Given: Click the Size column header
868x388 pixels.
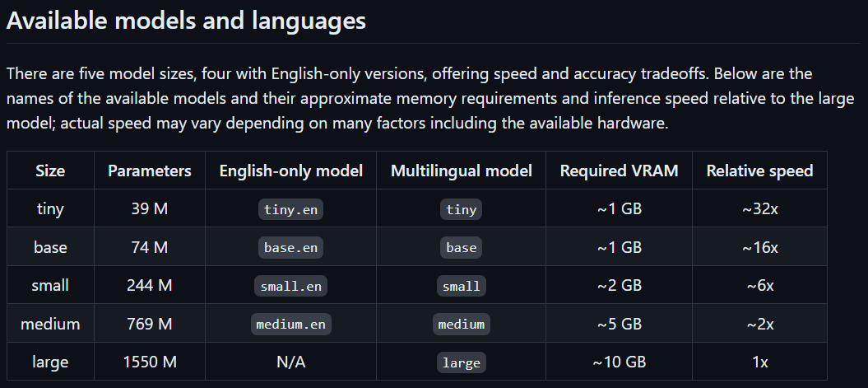Looking at the screenshot, I should (50, 171).
